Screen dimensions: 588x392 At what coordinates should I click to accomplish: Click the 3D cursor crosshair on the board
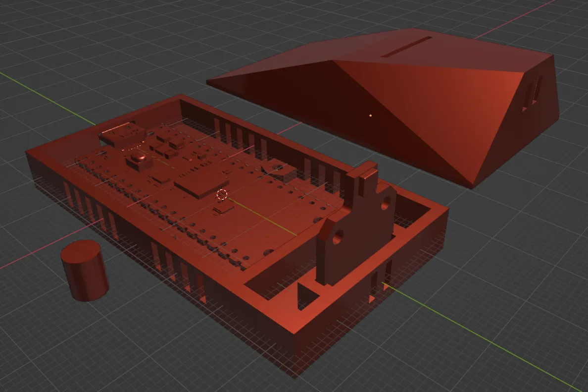click(x=222, y=195)
